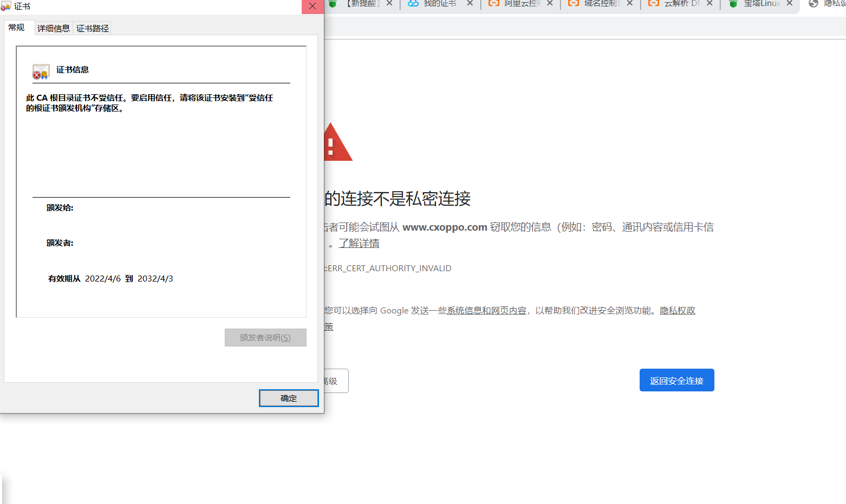Close the 【新提醒】 browser tab

(x=389, y=3)
